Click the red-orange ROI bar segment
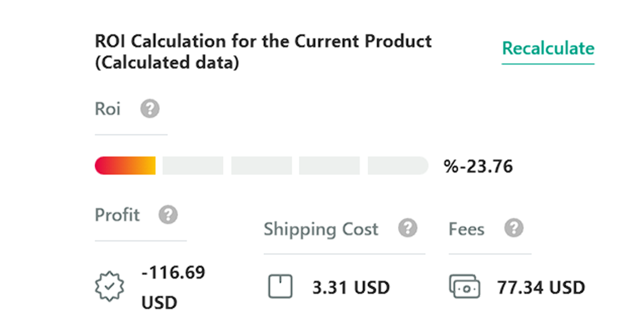The image size is (644, 333). (x=126, y=165)
